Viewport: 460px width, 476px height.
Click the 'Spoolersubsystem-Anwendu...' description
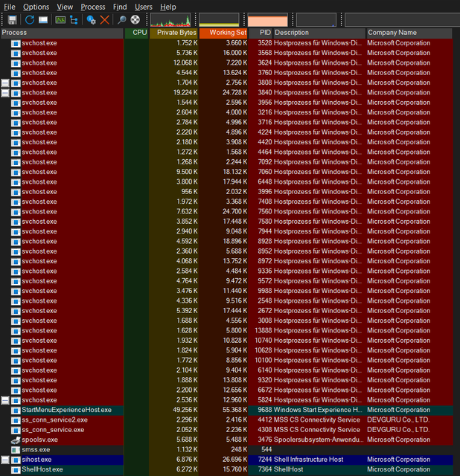point(319,440)
